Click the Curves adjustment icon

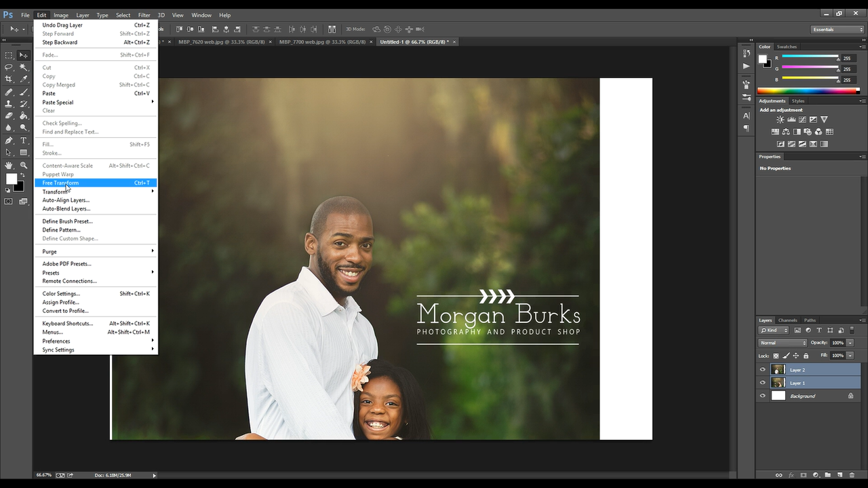pyautogui.click(x=802, y=119)
